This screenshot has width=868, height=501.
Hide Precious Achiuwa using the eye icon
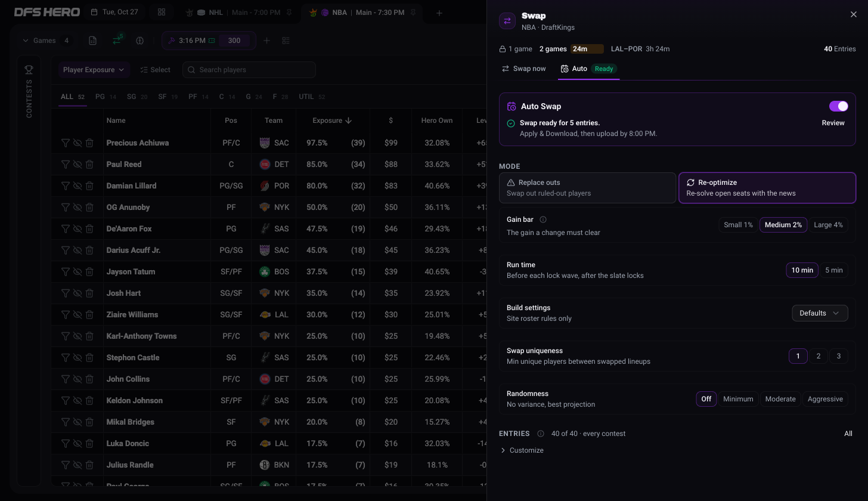coord(77,143)
